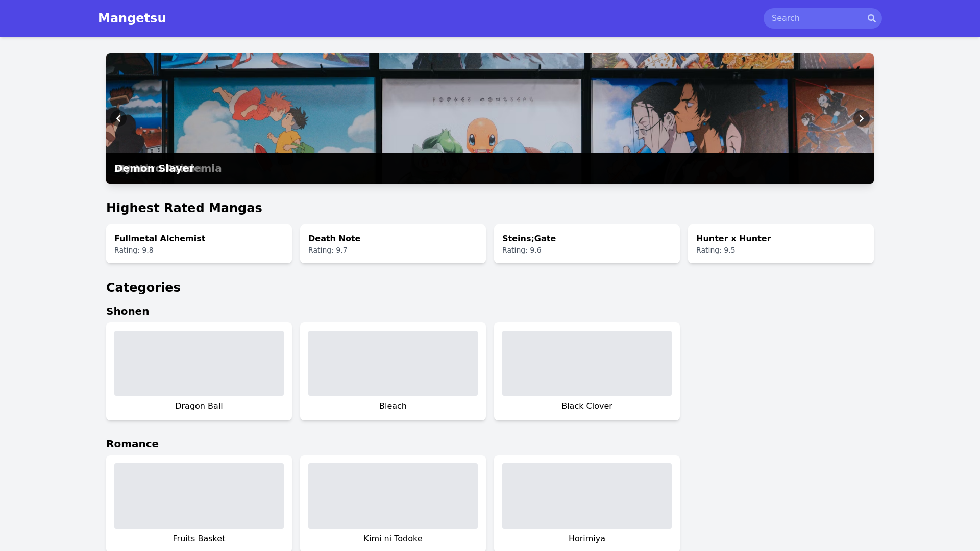980x551 pixels.
Task: Click the Bleach title text
Action: pyautogui.click(x=393, y=406)
